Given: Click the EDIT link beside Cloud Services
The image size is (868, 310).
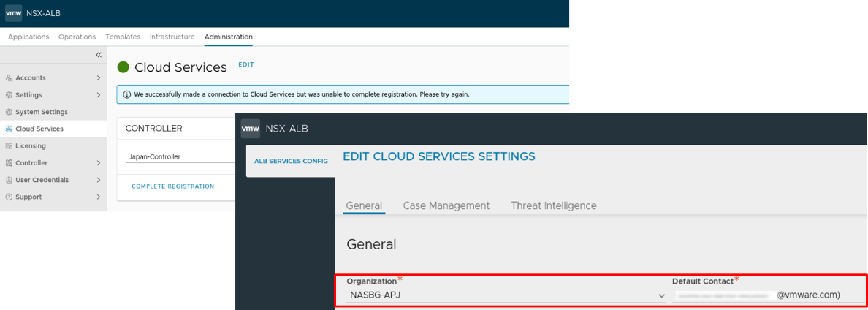Looking at the screenshot, I should [x=246, y=65].
